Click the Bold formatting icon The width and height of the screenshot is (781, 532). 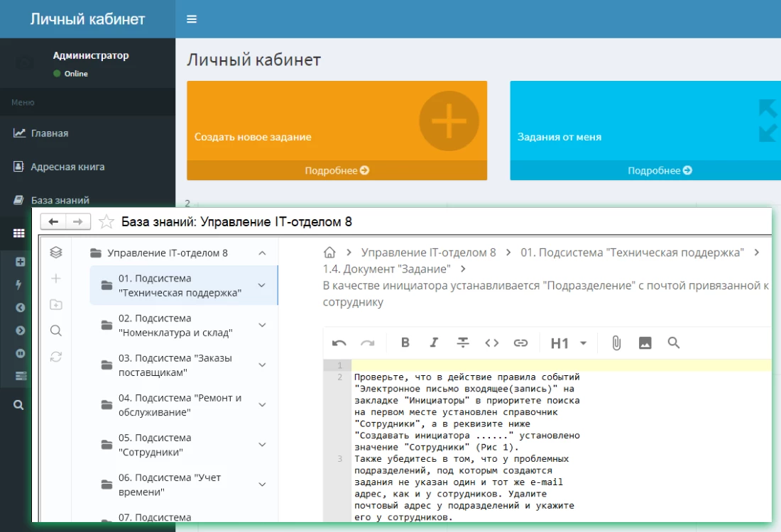[x=405, y=343]
